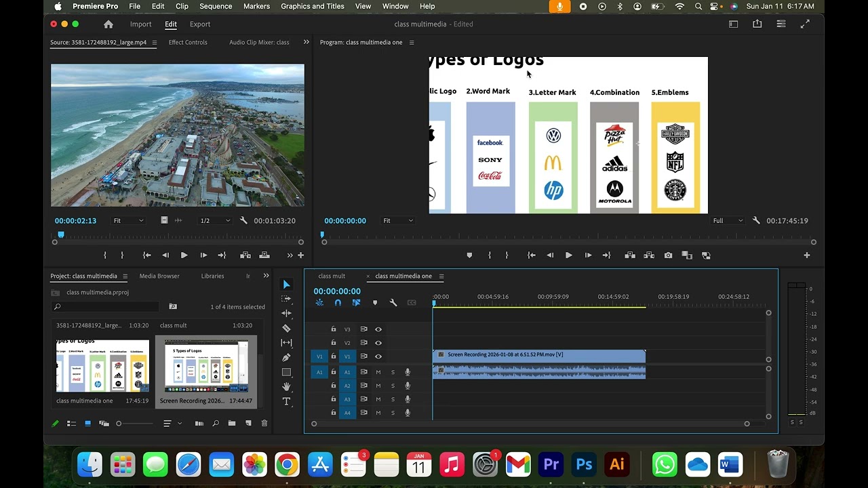Select Screen Recording clip thumbnail in Project
Image resolution: width=868 pixels, height=488 pixels.
tap(206, 367)
